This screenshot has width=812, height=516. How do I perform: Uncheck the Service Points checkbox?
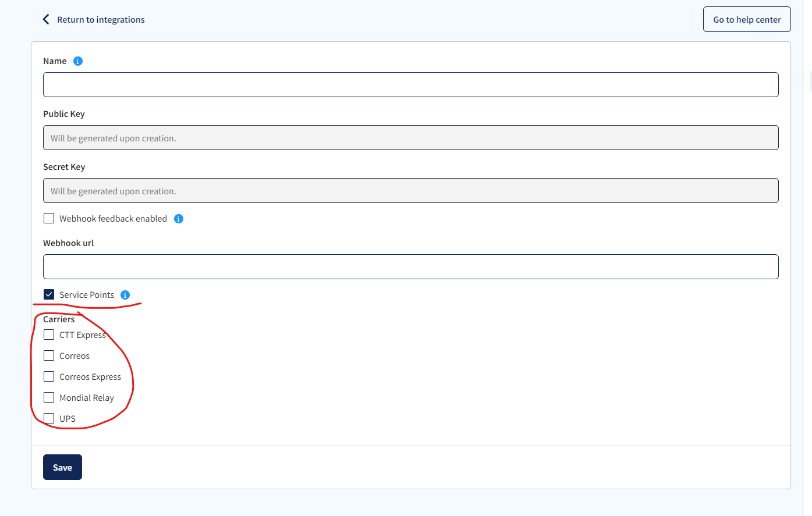[49, 294]
